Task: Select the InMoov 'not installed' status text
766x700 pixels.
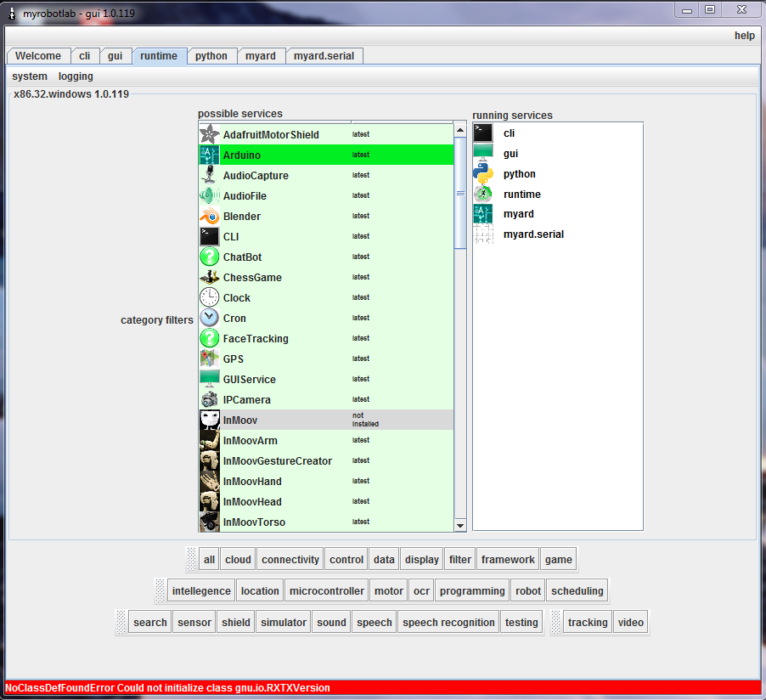Action: (x=365, y=420)
